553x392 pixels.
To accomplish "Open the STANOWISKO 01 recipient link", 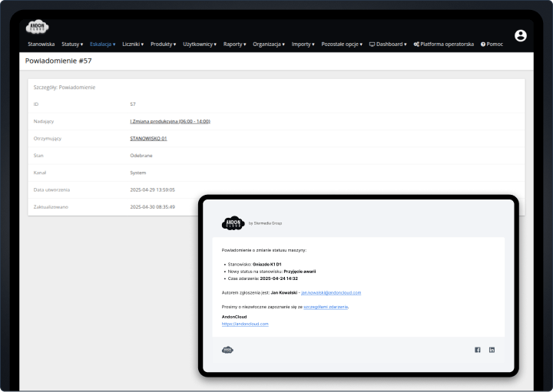I will (x=148, y=139).
